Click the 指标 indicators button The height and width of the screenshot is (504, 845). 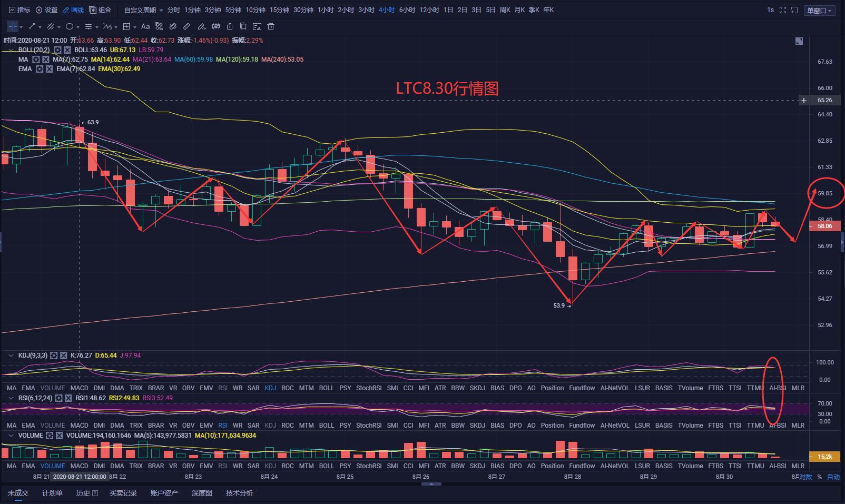pos(19,10)
